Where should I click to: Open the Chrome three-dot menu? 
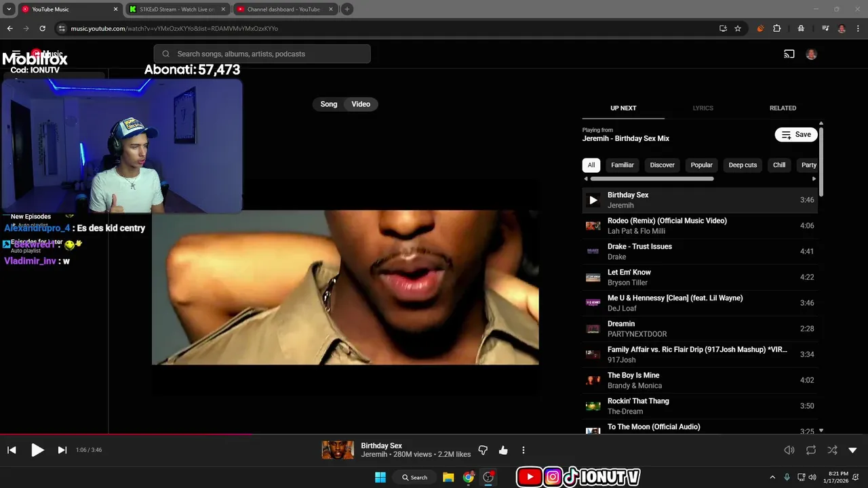coord(858,28)
